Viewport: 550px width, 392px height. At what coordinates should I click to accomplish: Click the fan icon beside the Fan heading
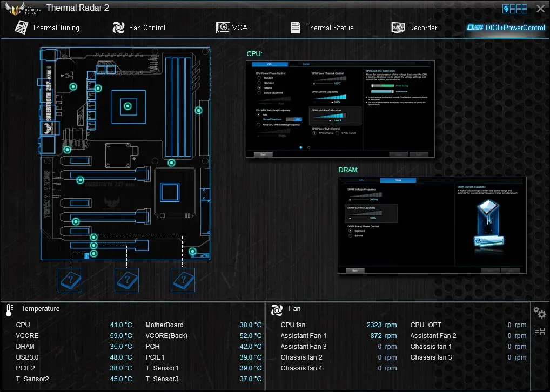tap(277, 309)
